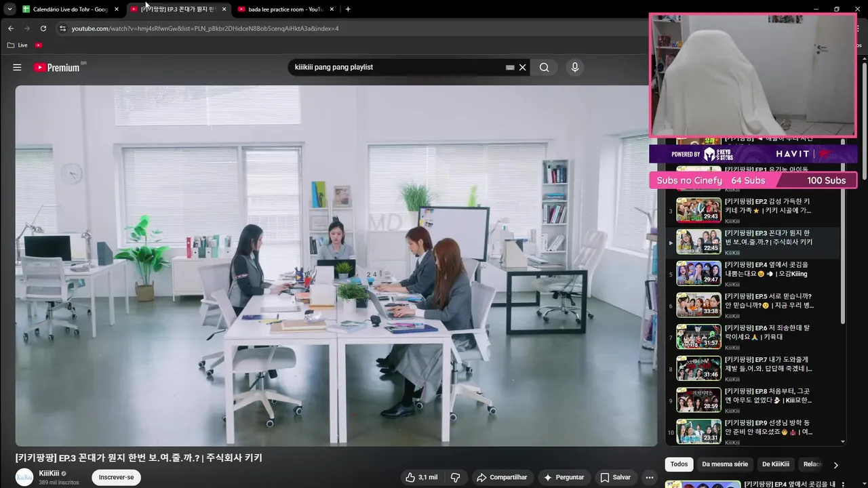Reload the page with refresh icon
The width and height of the screenshot is (868, 488).
(43, 28)
